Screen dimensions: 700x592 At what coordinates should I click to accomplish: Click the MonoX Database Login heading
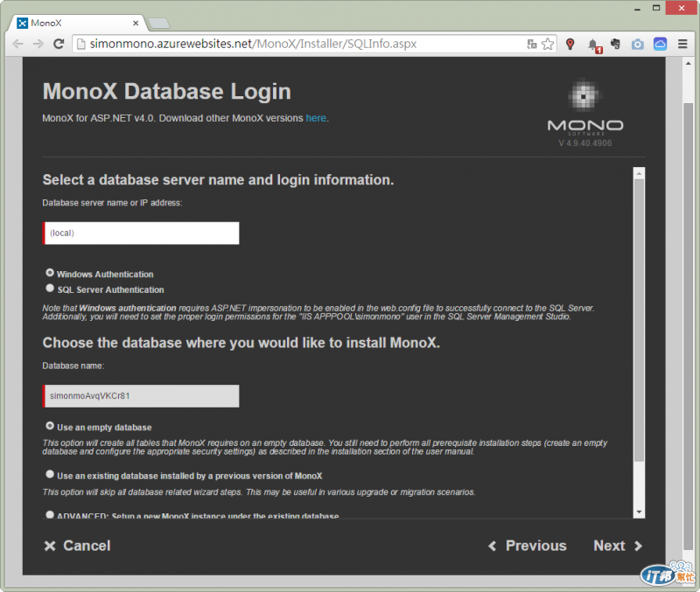(x=166, y=92)
